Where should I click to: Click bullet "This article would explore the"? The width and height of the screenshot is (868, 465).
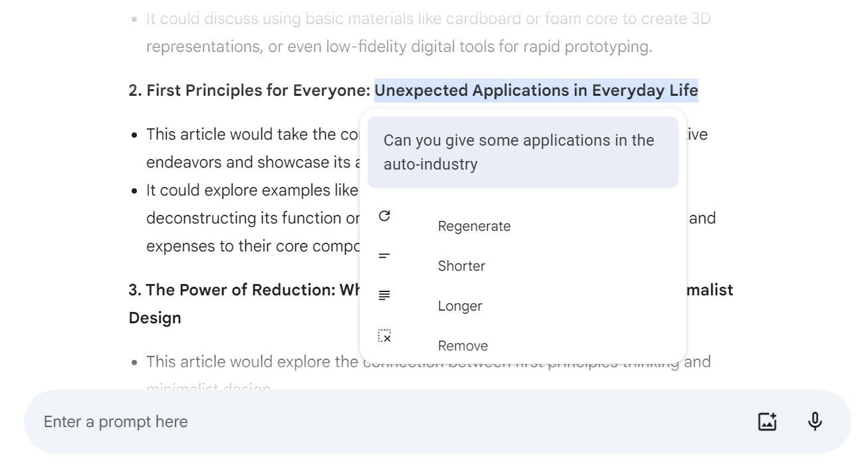coord(253,362)
